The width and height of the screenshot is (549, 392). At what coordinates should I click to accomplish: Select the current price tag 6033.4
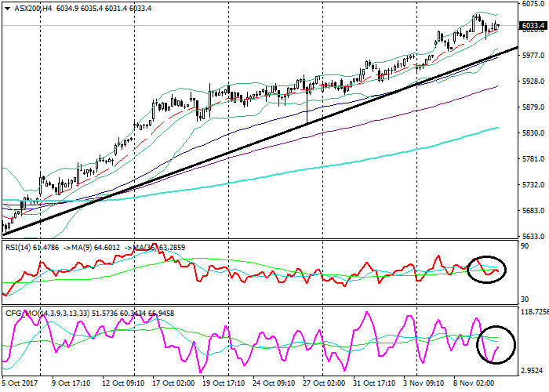point(532,26)
